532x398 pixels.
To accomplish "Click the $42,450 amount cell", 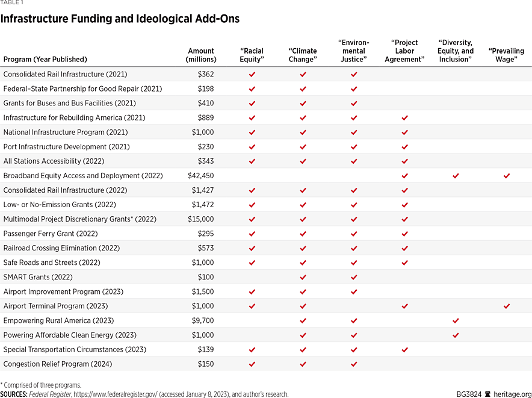I will 200,176.
